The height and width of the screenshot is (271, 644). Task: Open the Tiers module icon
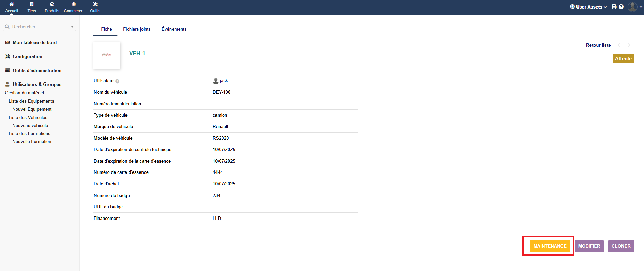(32, 4)
